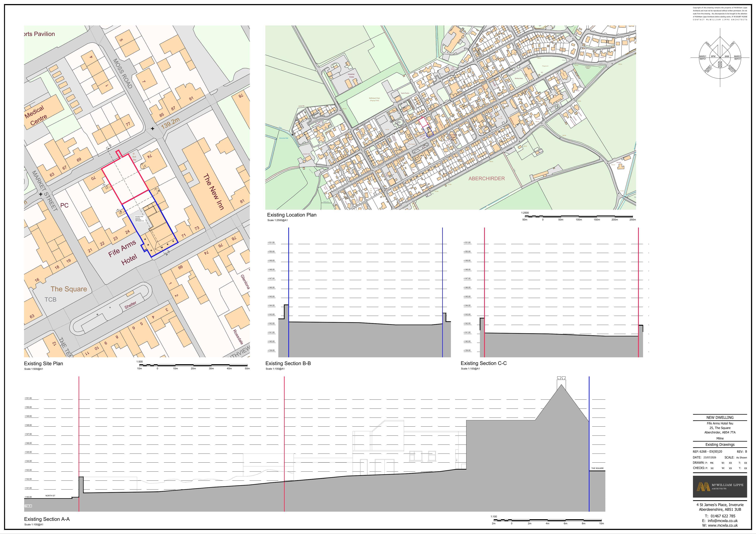This screenshot has height=534, width=756.
Task: Click the 'TCB' label on site plan
Action: coord(50,300)
